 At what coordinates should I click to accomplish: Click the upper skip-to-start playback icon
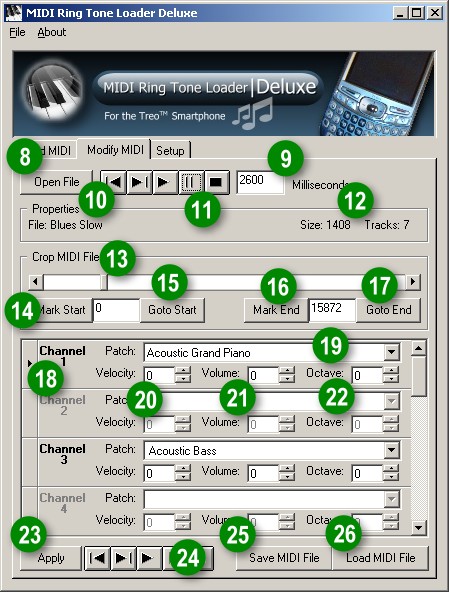point(113,182)
